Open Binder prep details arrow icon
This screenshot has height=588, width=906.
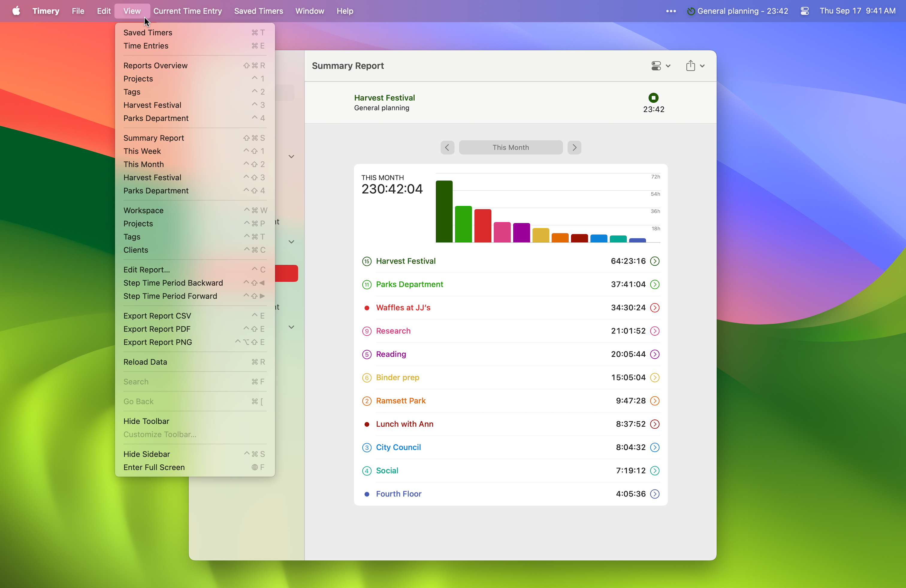655,378
